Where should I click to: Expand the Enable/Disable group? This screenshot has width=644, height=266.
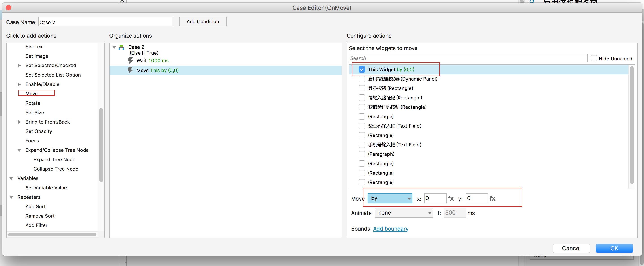pos(19,84)
